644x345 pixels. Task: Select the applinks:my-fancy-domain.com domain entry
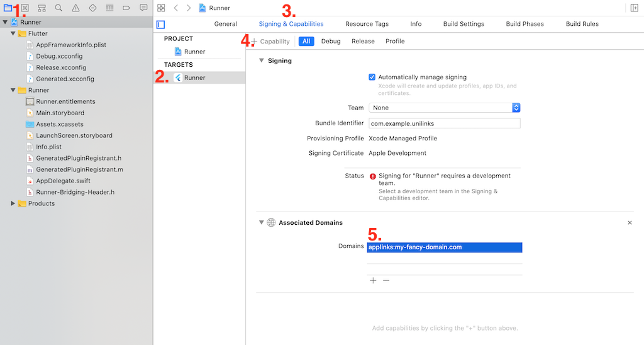pyautogui.click(x=445, y=247)
